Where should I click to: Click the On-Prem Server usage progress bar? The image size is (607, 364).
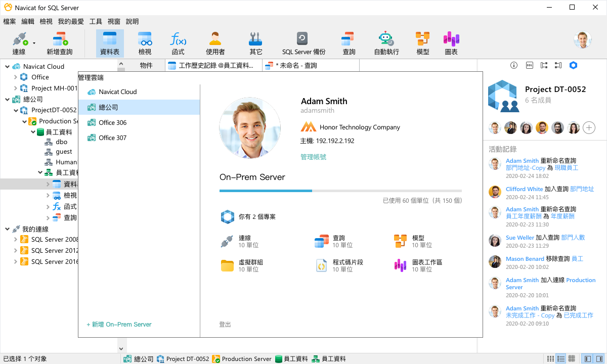(340, 191)
